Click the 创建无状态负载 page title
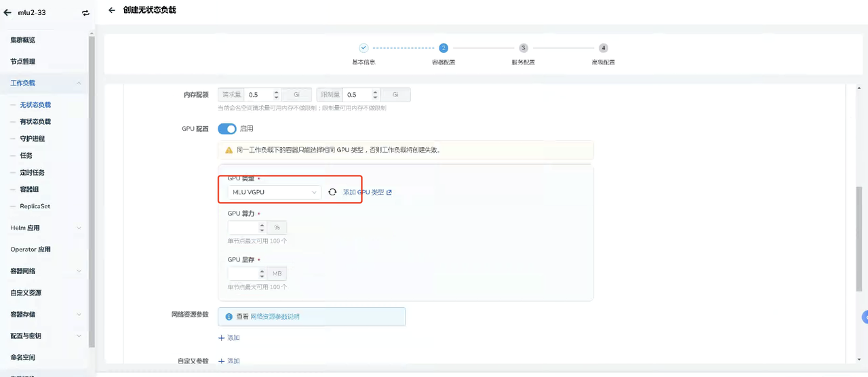This screenshot has width=868, height=377. coord(150,10)
